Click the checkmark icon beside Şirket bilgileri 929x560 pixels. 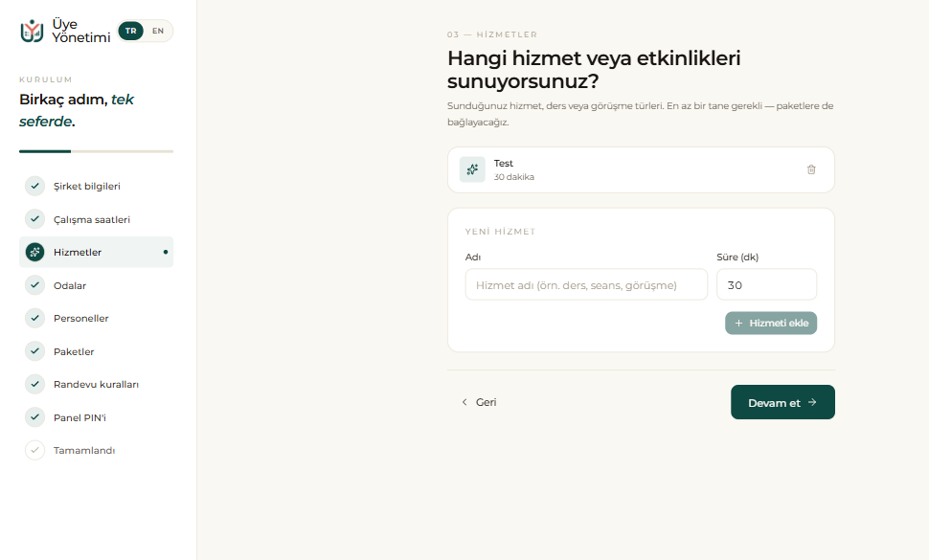tap(34, 186)
